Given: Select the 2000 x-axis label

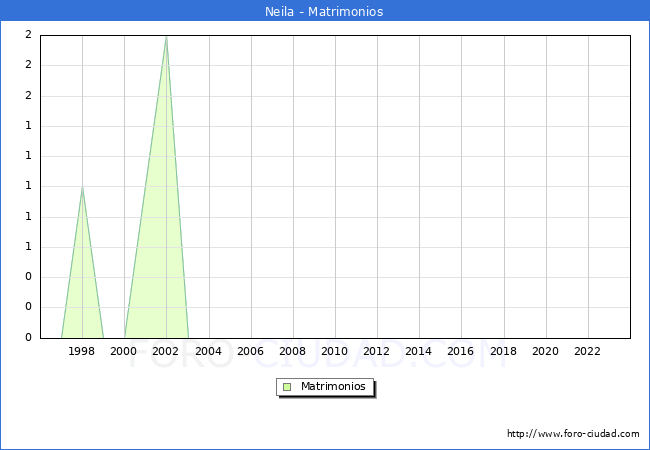Looking at the screenshot, I should click(124, 351).
